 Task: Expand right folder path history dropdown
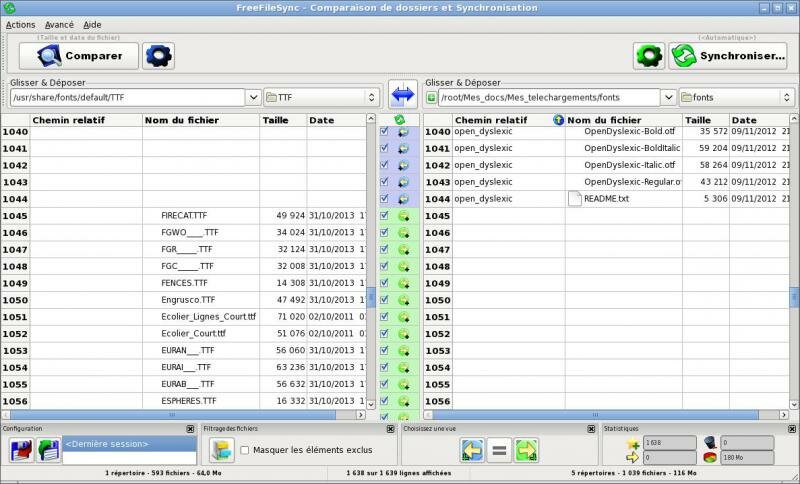click(668, 97)
